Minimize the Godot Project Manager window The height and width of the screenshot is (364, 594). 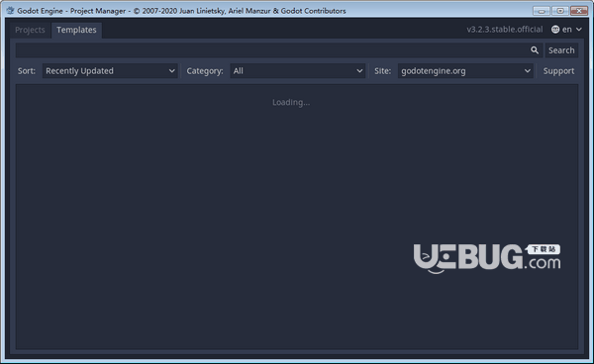pos(542,11)
